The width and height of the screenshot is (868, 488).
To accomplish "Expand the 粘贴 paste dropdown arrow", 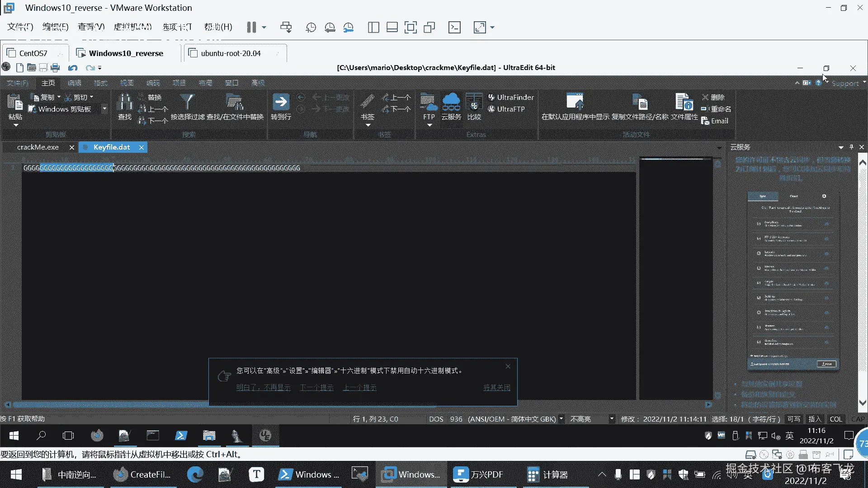I will pyautogui.click(x=15, y=125).
